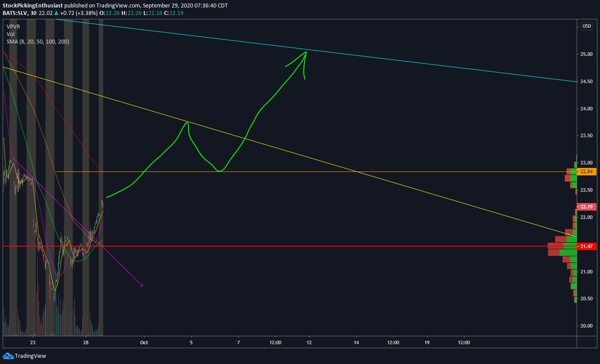600x364 pixels.
Task: Click the 23.00 price axis value
Action: [586, 163]
